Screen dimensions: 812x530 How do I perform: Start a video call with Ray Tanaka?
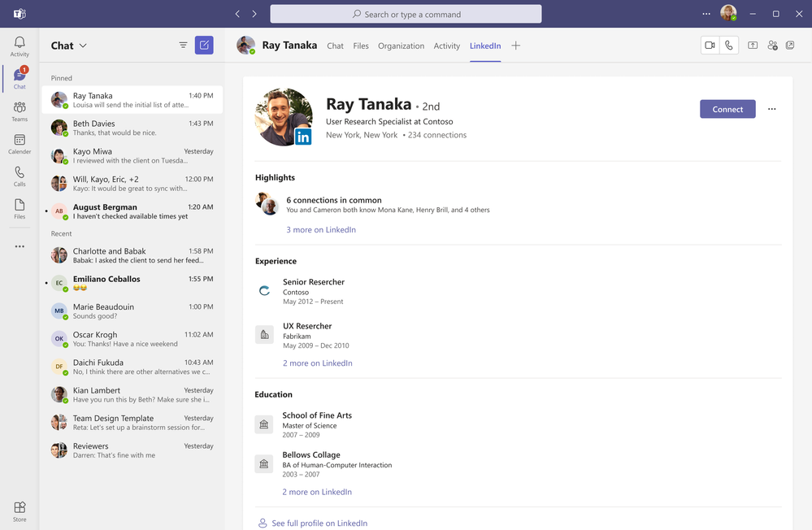tap(710, 45)
